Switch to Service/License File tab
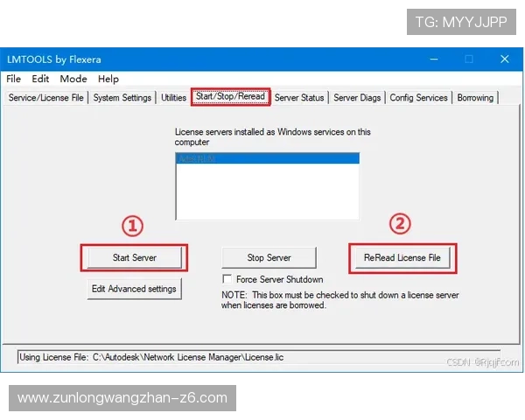 (46, 98)
